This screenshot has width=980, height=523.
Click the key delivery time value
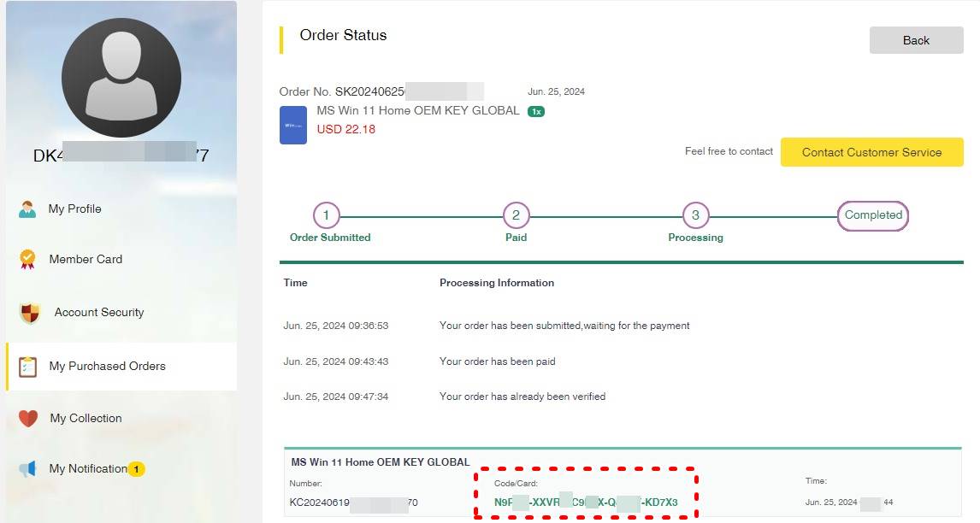pos(849,502)
